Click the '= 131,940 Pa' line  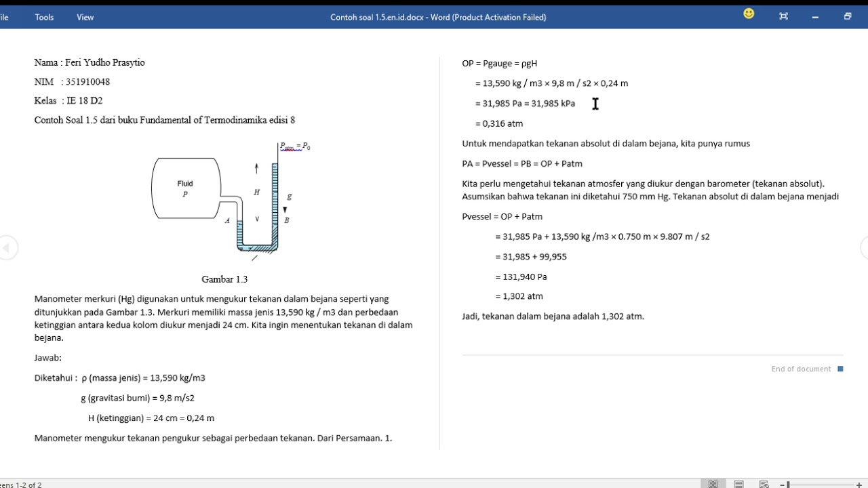[x=521, y=277]
